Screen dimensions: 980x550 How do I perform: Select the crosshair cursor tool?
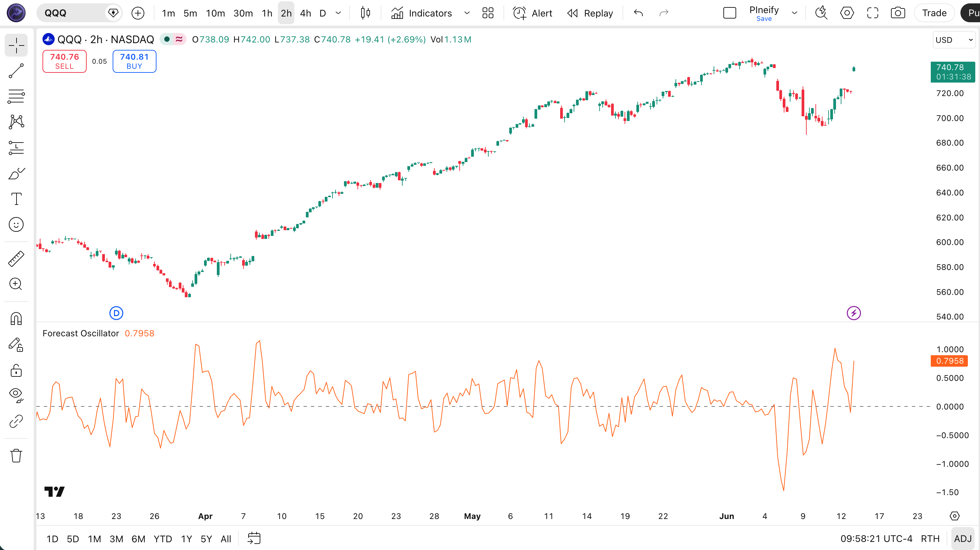pos(17,45)
